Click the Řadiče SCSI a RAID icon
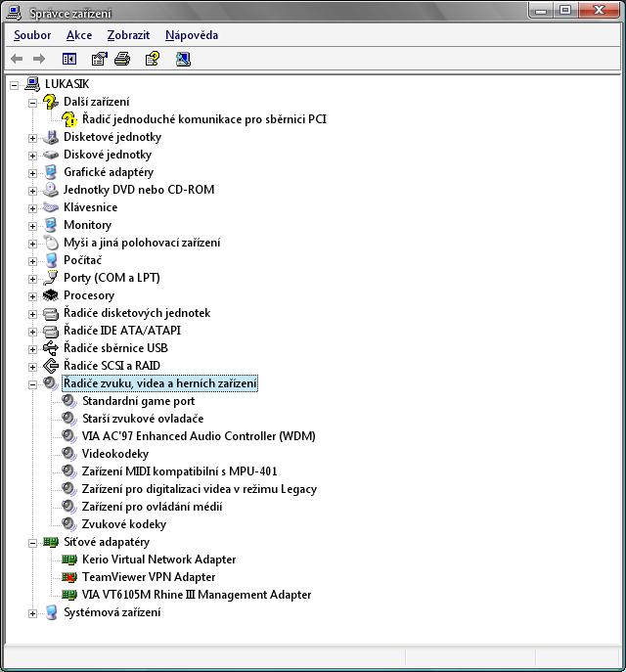The height and width of the screenshot is (672, 626). click(51, 366)
